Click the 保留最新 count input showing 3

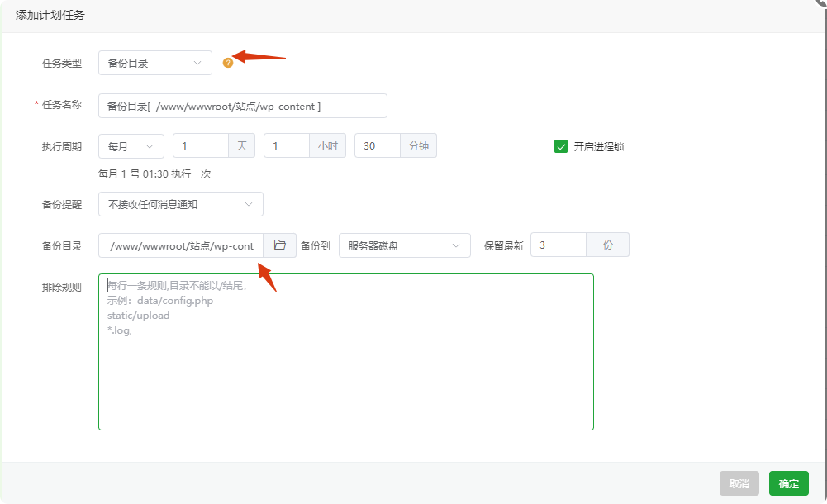[558, 245]
